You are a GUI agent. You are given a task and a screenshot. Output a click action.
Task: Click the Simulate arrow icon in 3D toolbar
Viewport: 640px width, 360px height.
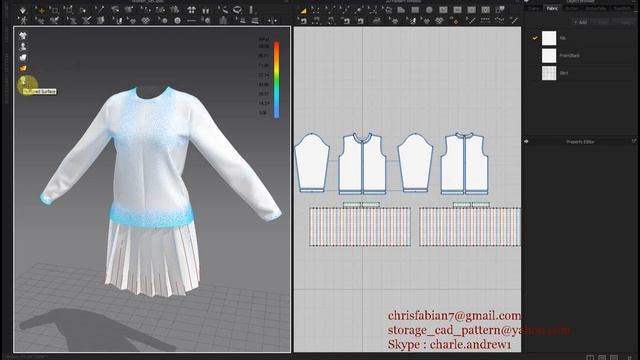pyautogui.click(x=22, y=10)
